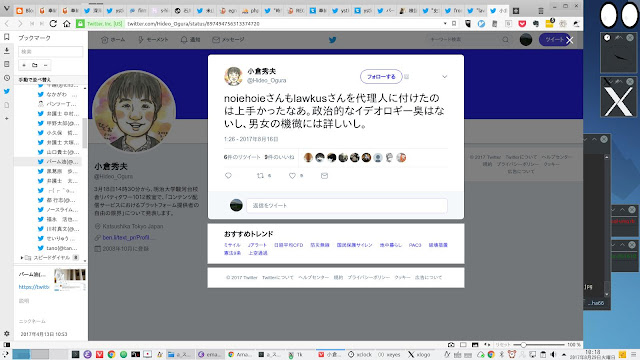Switch to the tab showing 'fre
Image resolution: width=640 pixels, height=360 pixels.
click(x=453, y=11)
